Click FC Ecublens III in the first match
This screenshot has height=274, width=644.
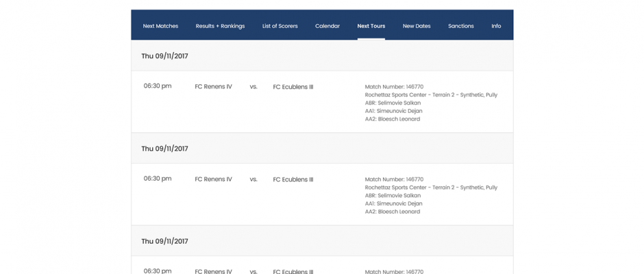(x=293, y=87)
